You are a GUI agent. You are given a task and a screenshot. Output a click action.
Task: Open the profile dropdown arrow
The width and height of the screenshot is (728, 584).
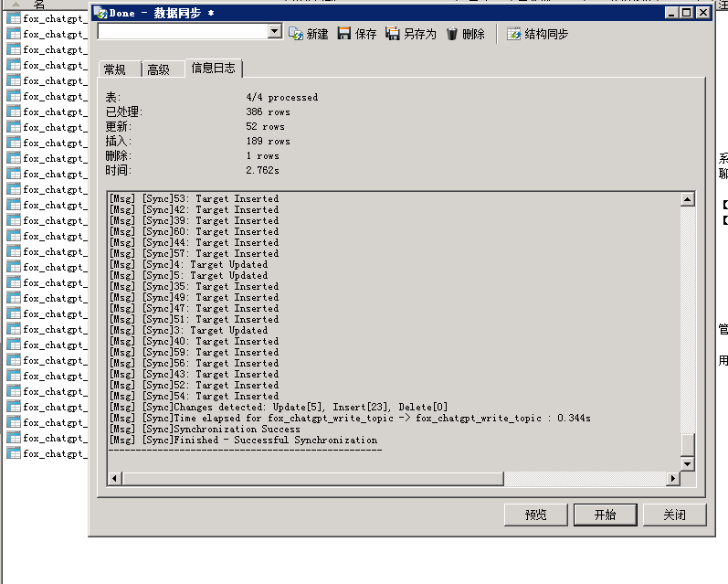[x=275, y=32]
